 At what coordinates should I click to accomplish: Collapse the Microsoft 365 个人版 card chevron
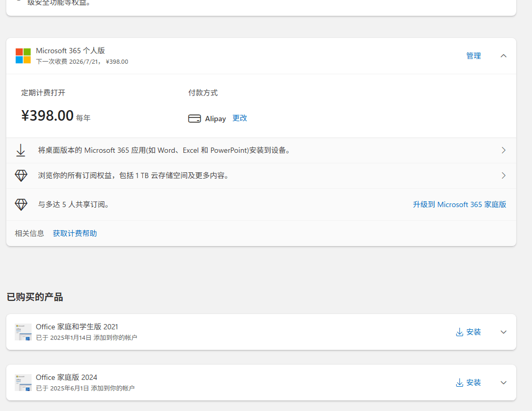(504, 56)
